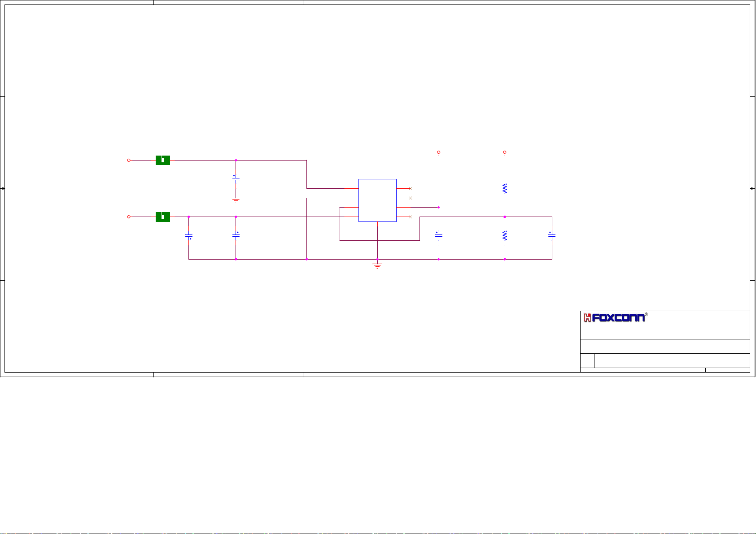Image resolution: width=756 pixels, height=534 pixels.
Task: Select the upper green jumper symbol
Action: click(163, 160)
